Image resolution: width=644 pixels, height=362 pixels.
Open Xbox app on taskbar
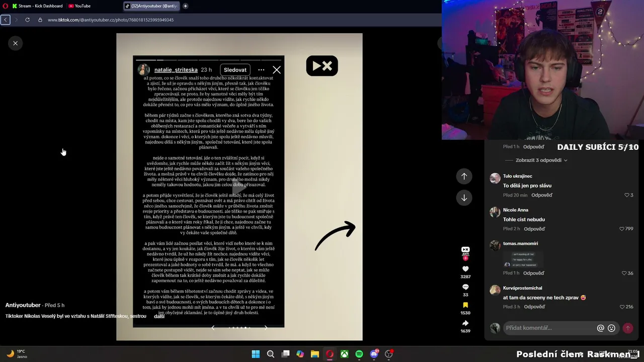coord(344,354)
